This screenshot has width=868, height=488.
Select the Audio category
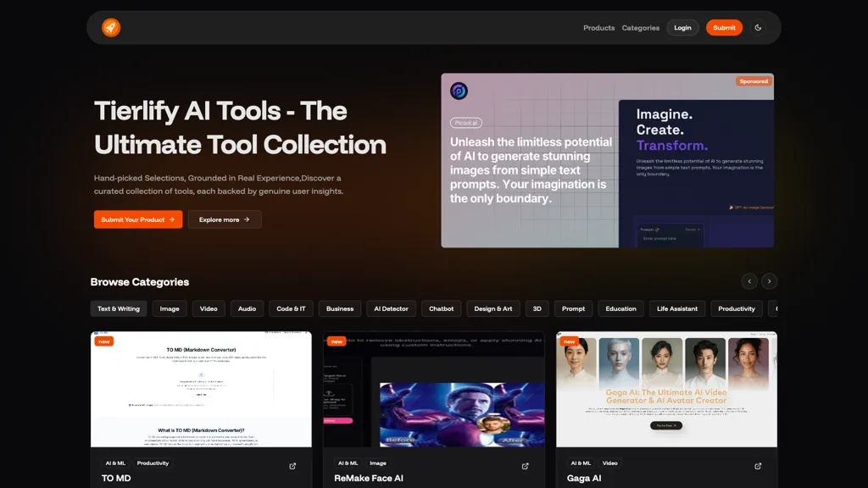pos(247,308)
